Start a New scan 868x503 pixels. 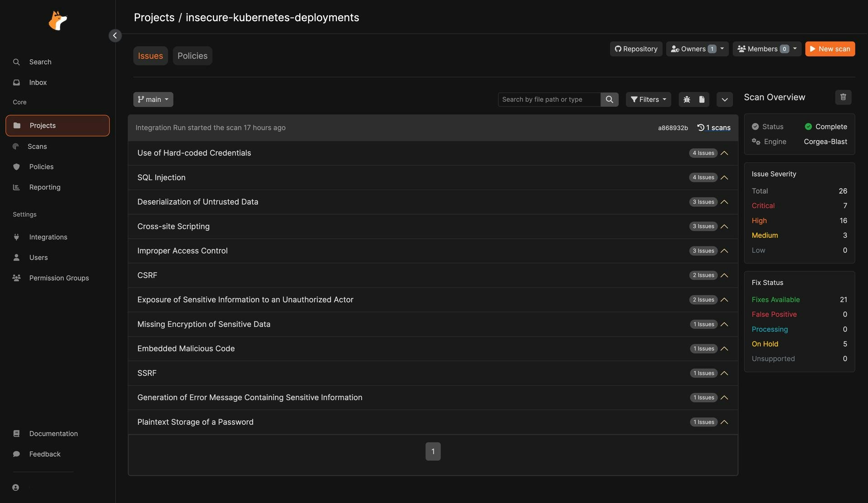[830, 49]
